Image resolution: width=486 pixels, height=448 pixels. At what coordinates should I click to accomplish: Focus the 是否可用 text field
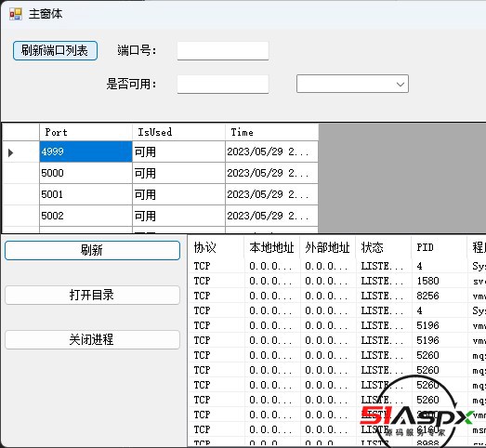tap(223, 84)
